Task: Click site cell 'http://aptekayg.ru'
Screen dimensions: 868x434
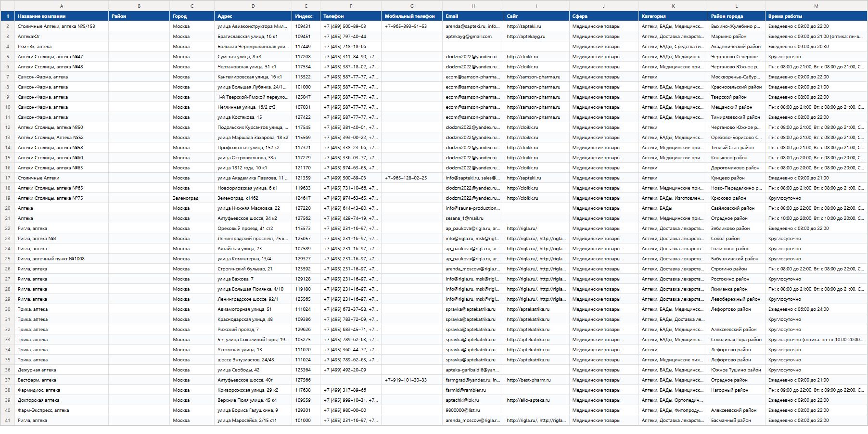Action: tap(536, 37)
